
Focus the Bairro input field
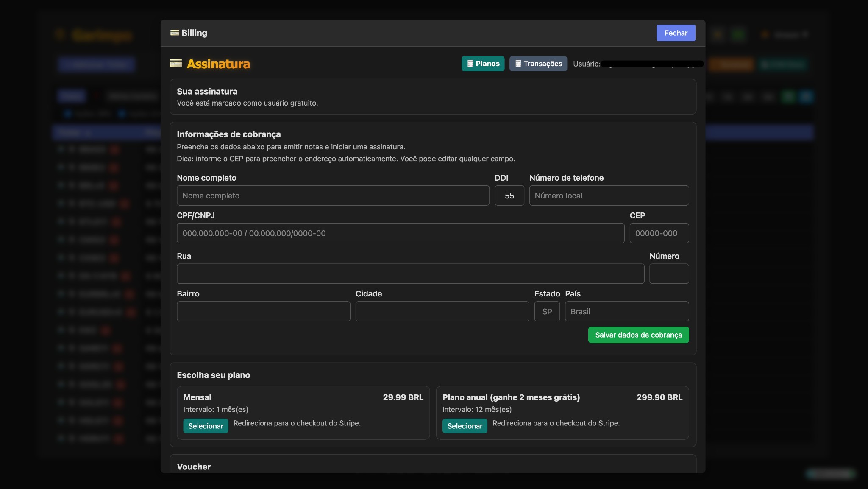pos(263,311)
